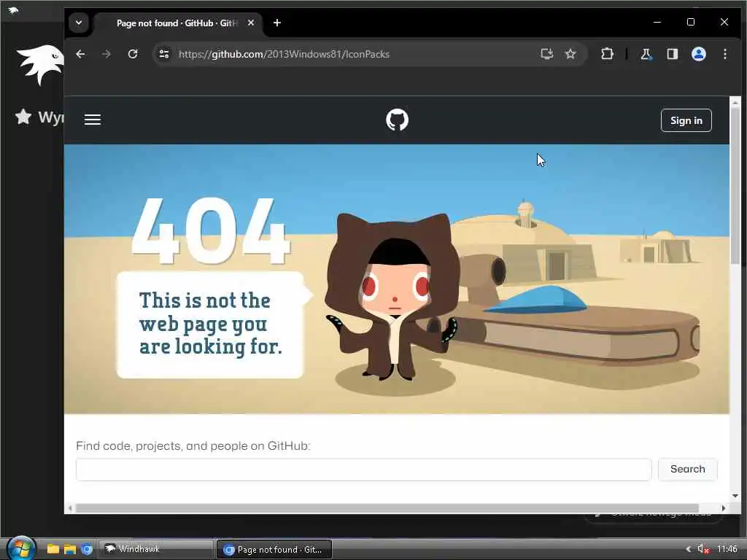The width and height of the screenshot is (747, 560).
Task: Reload the current page
Action: coord(133,54)
